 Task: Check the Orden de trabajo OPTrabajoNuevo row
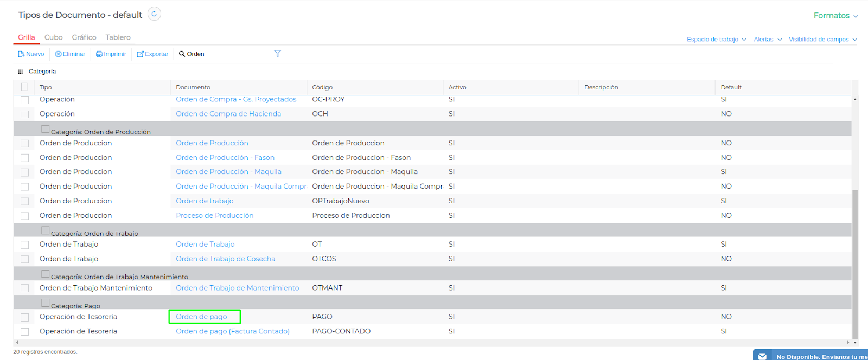[x=24, y=201]
